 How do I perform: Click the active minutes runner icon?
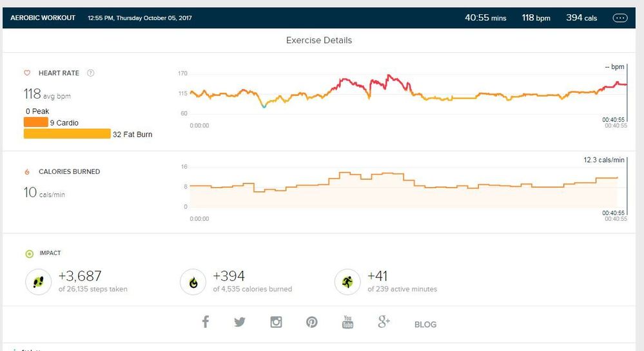click(x=347, y=281)
